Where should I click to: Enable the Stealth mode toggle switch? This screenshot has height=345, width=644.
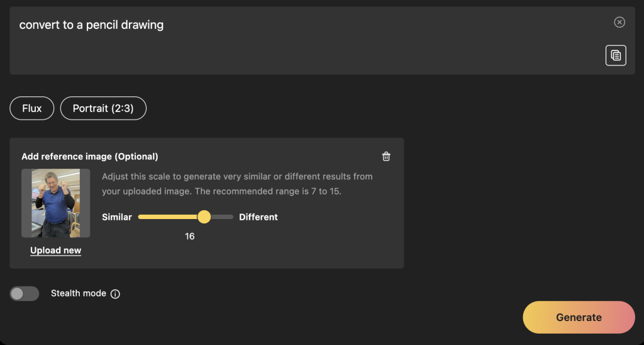[x=25, y=293]
